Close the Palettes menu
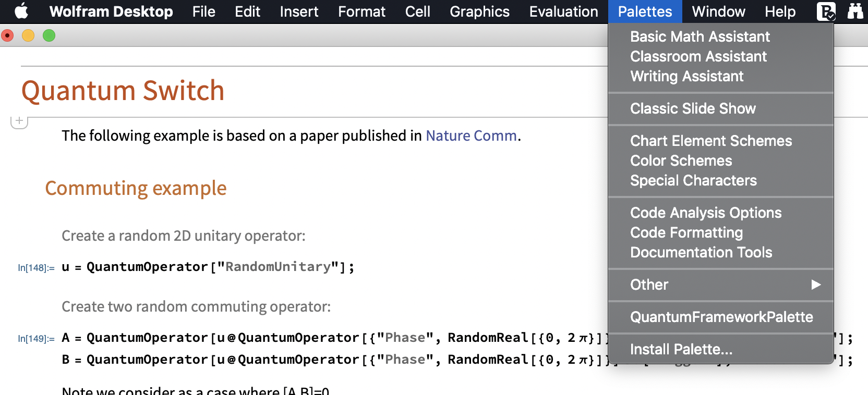The height and width of the screenshot is (395, 868). [x=645, y=11]
